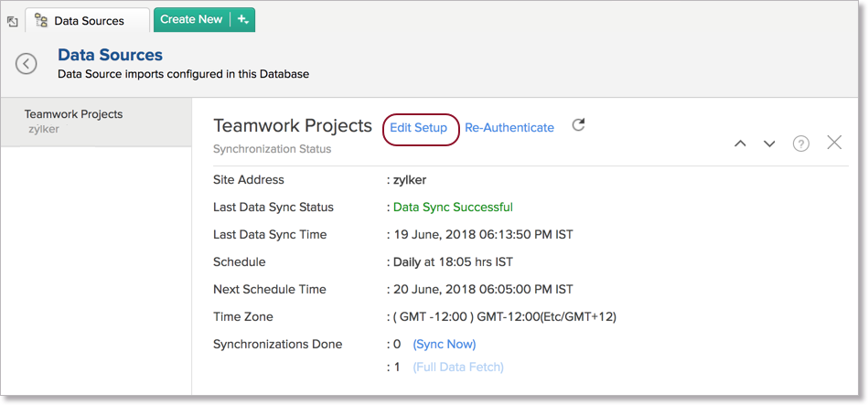Click the Teamwork Projects panel title
The width and height of the screenshot is (868, 405).
(x=293, y=126)
